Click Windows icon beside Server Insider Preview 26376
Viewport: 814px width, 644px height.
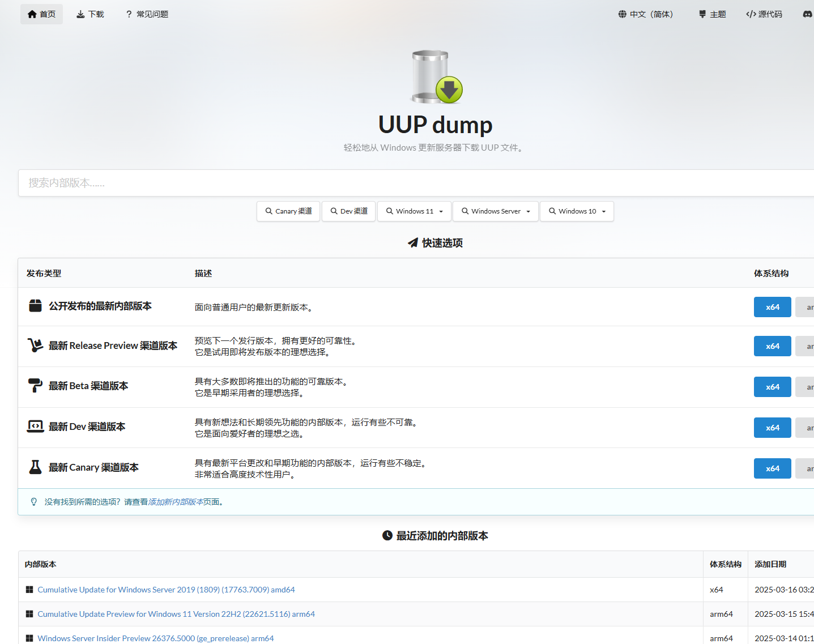[x=29, y=638]
